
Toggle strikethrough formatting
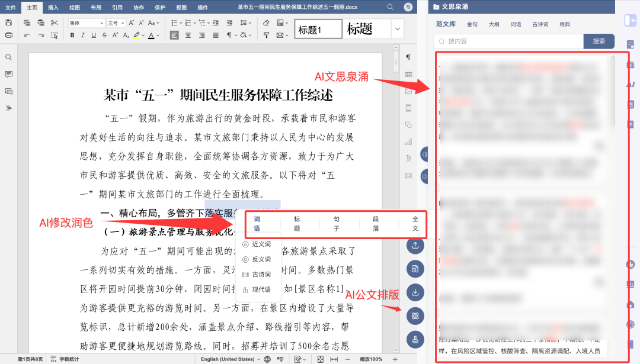(104, 35)
